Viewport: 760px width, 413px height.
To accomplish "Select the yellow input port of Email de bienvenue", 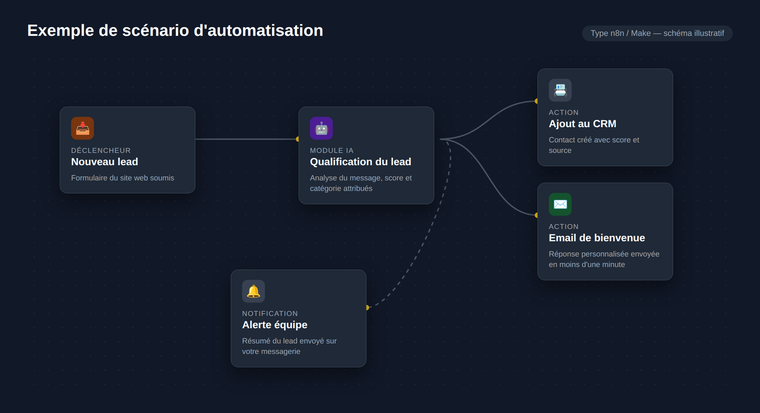I will (x=536, y=215).
